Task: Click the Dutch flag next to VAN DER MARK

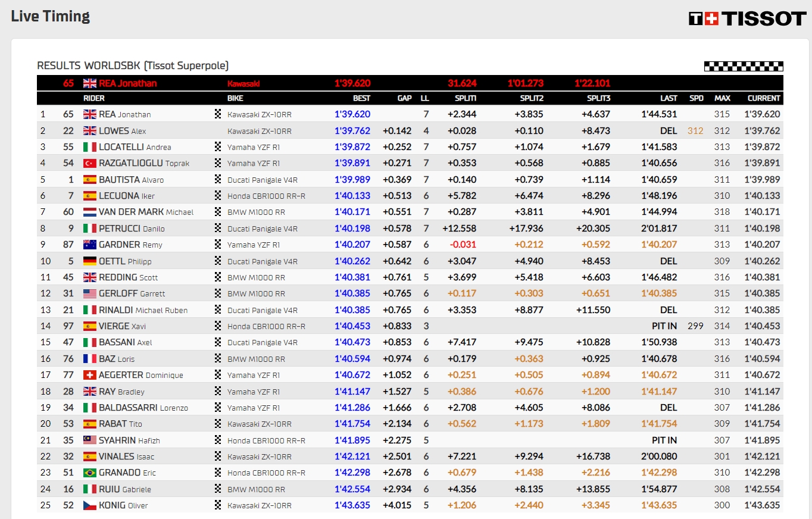Action: pyautogui.click(x=89, y=212)
